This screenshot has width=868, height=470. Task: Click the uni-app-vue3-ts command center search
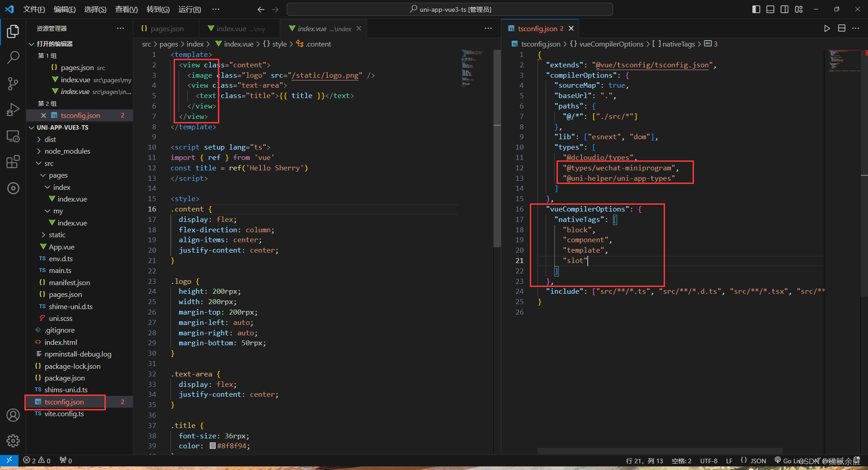(x=450, y=9)
